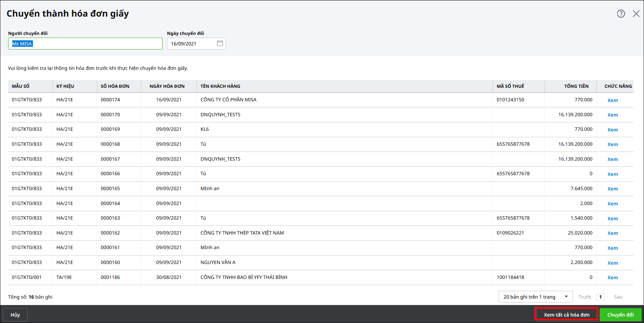The image size is (644, 323).
Task: Click the Tổng tiền column header
Action: coord(576,86)
